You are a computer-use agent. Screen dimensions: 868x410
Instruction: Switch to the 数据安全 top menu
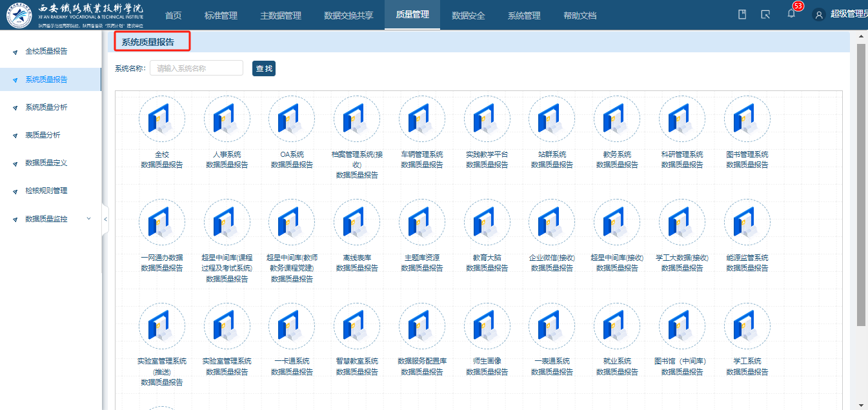point(468,15)
